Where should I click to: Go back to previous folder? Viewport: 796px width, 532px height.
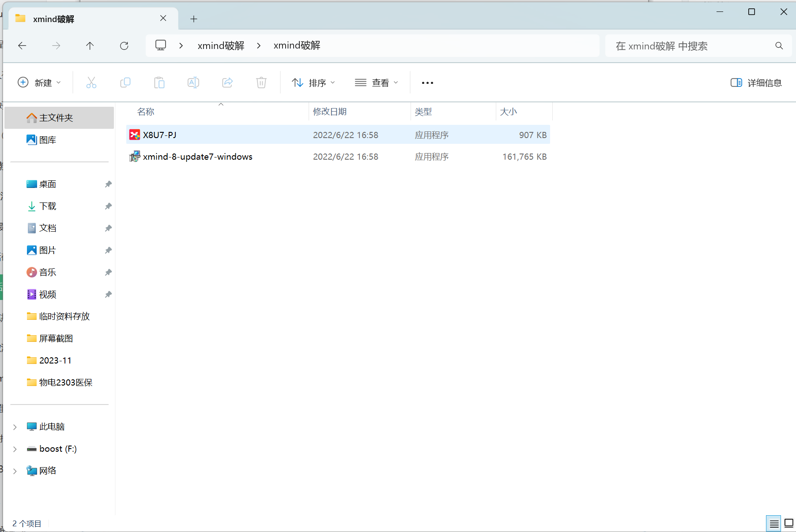tap(22, 46)
